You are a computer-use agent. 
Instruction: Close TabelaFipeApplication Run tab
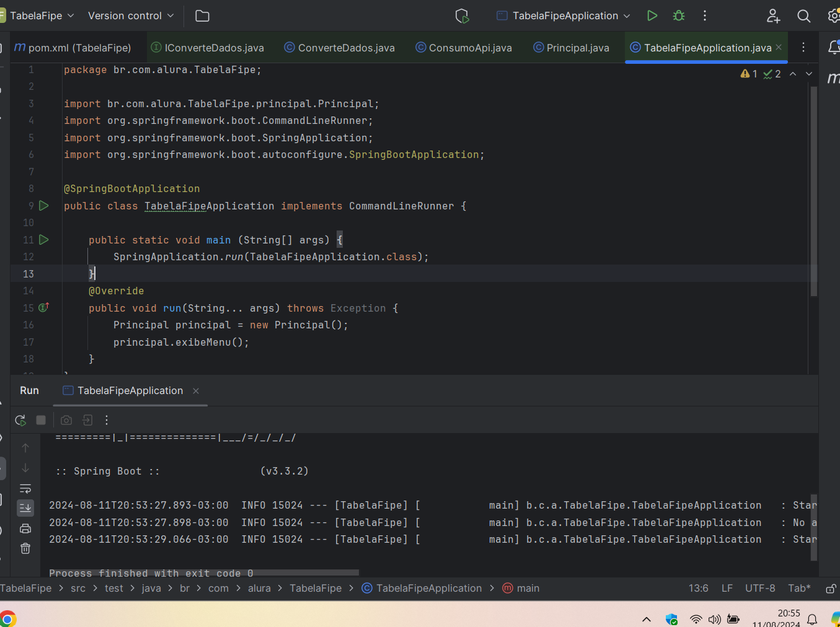[196, 391]
